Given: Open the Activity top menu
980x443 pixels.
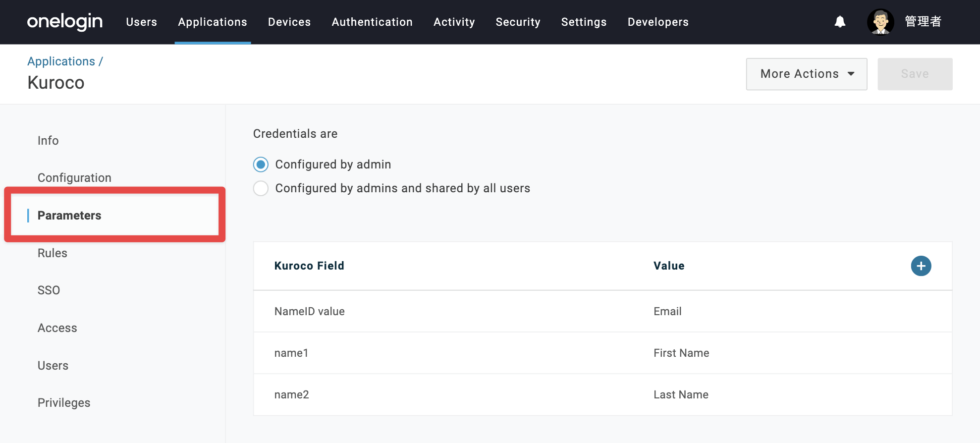Looking at the screenshot, I should pyautogui.click(x=454, y=22).
